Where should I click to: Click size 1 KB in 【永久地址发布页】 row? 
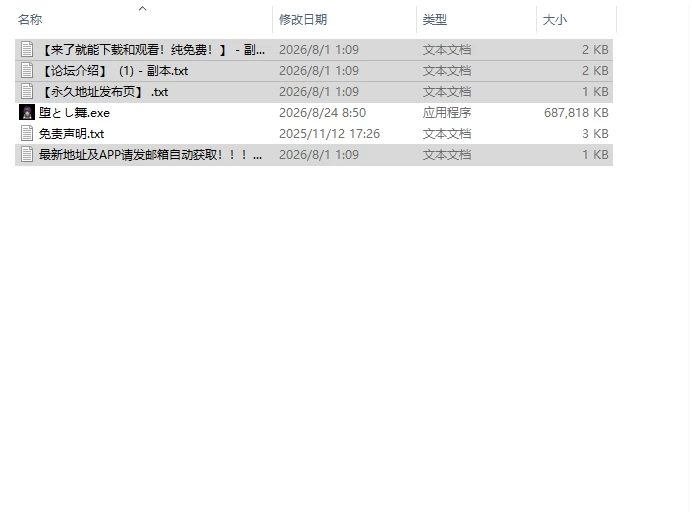click(595, 92)
